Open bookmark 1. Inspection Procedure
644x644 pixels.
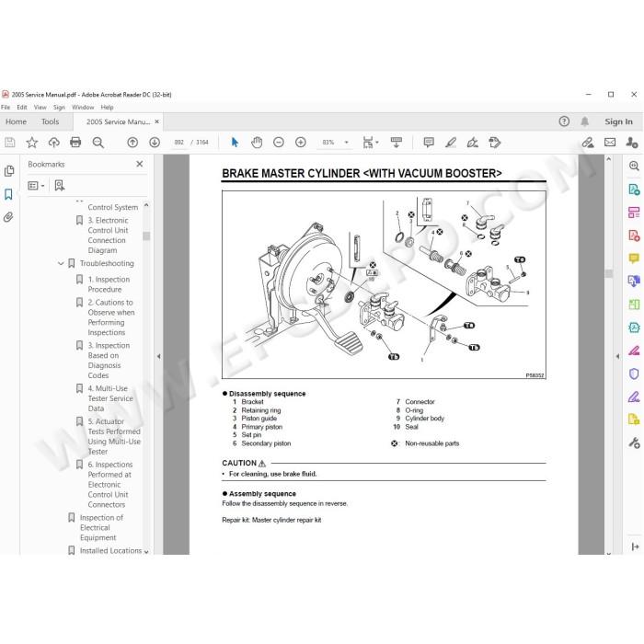109,284
